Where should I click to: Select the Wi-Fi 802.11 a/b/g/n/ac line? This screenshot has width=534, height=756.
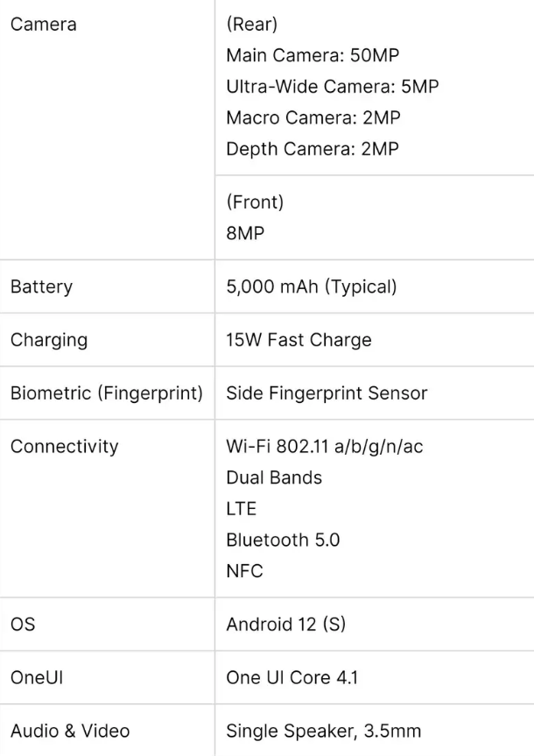pos(325,447)
